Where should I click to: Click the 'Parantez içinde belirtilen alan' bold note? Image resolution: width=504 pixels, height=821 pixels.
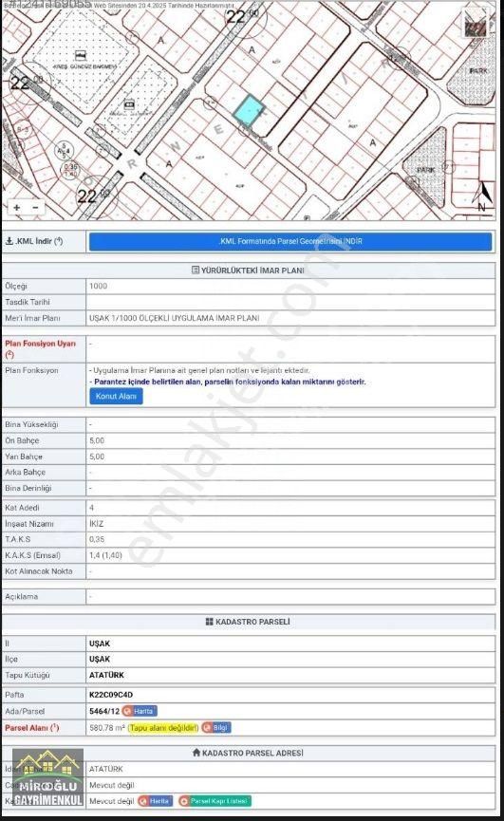pyautogui.click(x=230, y=382)
